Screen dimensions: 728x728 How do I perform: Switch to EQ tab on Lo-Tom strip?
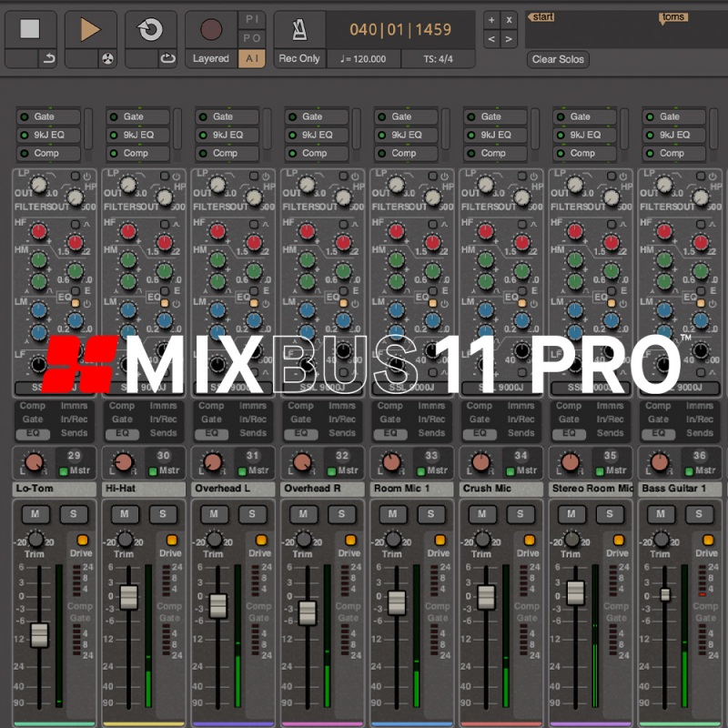(34, 433)
